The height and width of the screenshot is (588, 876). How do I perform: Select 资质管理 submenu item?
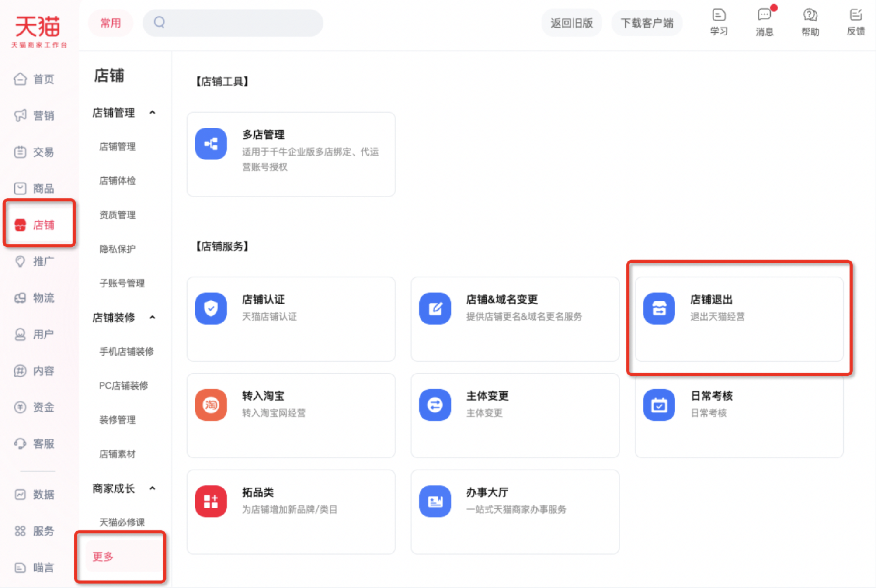(117, 214)
